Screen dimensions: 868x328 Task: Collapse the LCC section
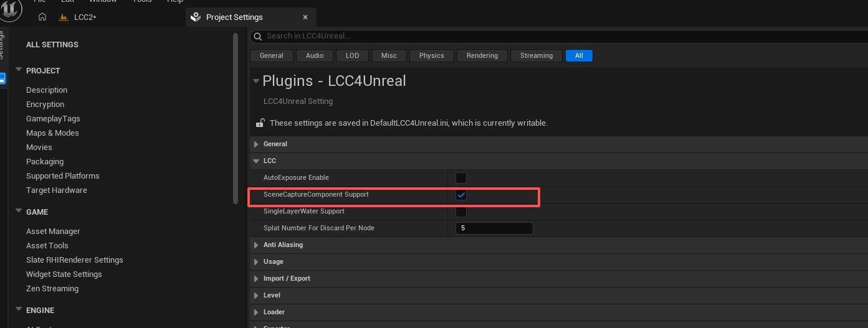pos(256,161)
